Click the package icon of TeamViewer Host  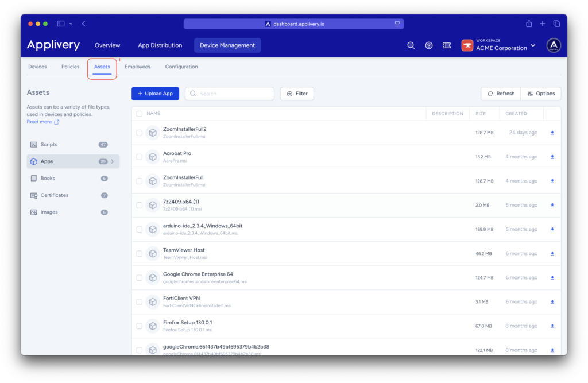point(153,254)
